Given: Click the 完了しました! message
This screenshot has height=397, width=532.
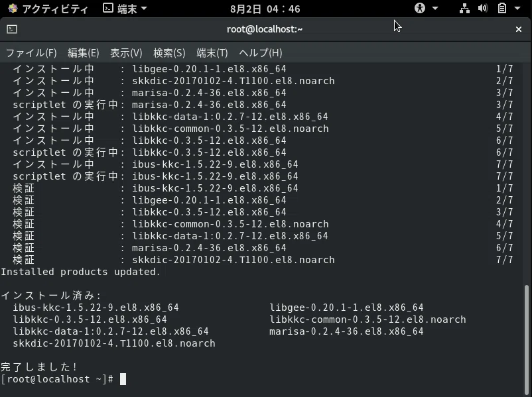Looking at the screenshot, I should click(x=39, y=367).
